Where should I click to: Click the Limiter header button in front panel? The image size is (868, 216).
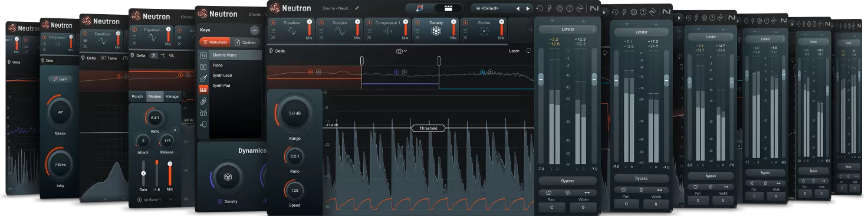pyautogui.click(x=567, y=29)
